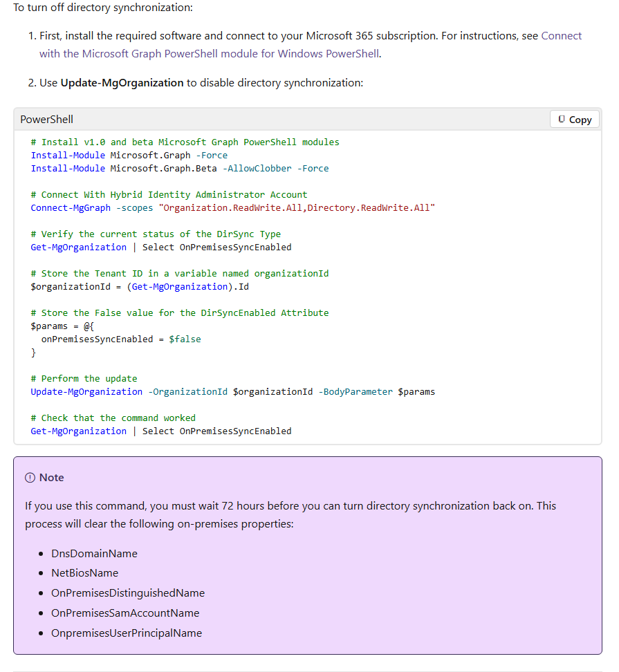Click the OnPremisesDistinguishedName bullet item
This screenshot has width=619, height=672.
pos(128,593)
